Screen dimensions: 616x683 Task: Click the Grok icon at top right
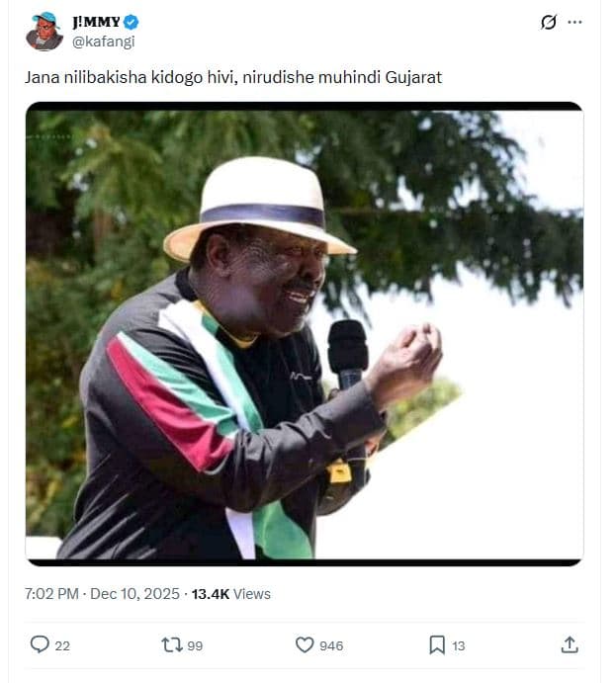pyautogui.click(x=549, y=22)
